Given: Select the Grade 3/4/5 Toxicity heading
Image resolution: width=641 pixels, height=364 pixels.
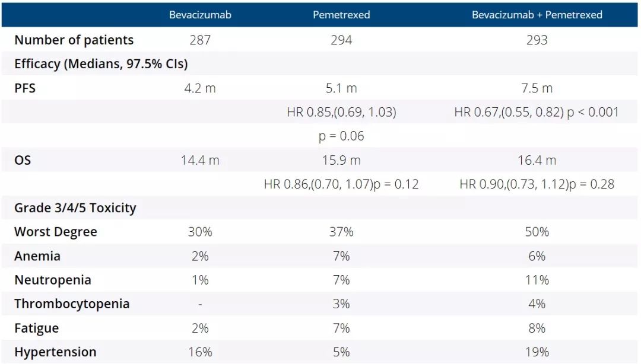Looking at the screenshot, I should (x=75, y=208).
